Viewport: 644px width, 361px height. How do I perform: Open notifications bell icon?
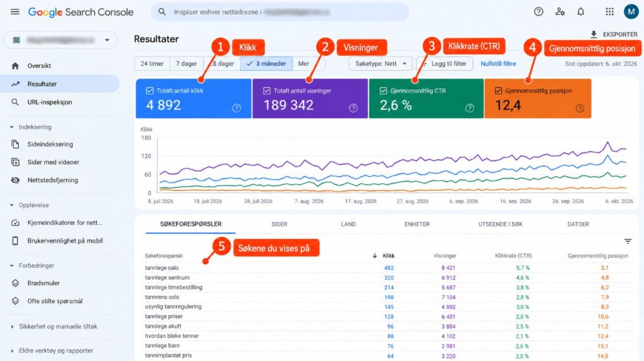pos(580,12)
